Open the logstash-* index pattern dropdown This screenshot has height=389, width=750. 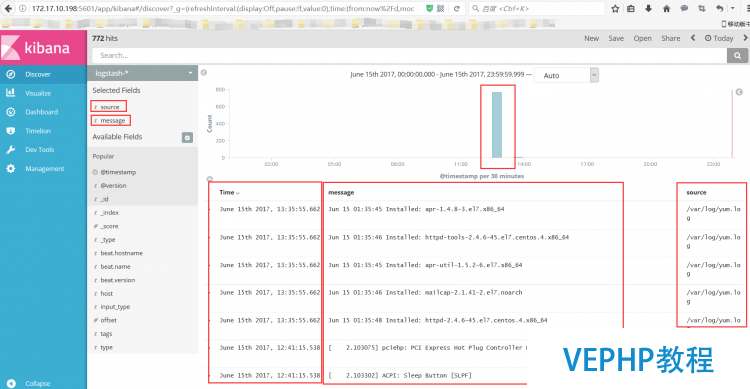(x=143, y=73)
